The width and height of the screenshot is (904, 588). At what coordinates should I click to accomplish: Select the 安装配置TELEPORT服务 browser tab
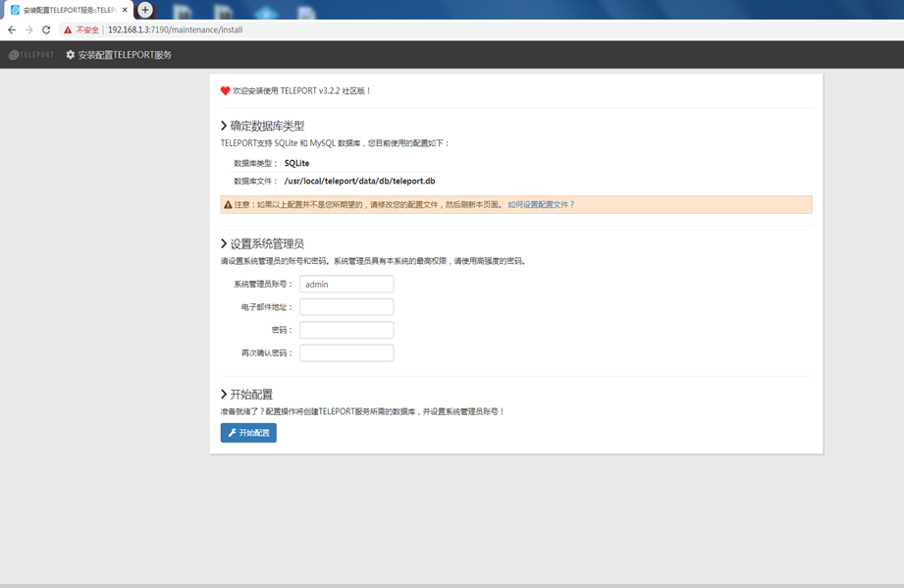pyautogui.click(x=67, y=10)
